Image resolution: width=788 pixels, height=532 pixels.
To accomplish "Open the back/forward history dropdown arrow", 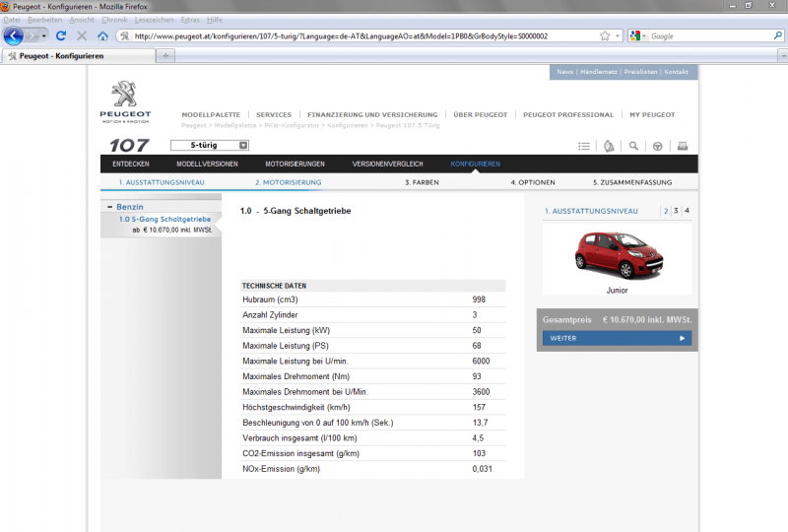I will coord(44,36).
